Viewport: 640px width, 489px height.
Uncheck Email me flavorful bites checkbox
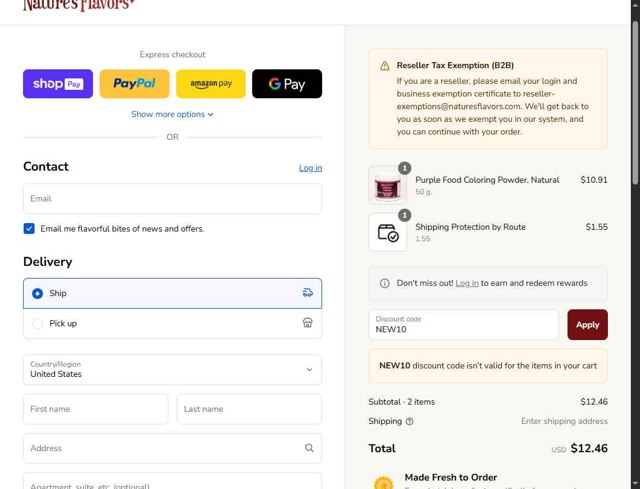point(29,229)
